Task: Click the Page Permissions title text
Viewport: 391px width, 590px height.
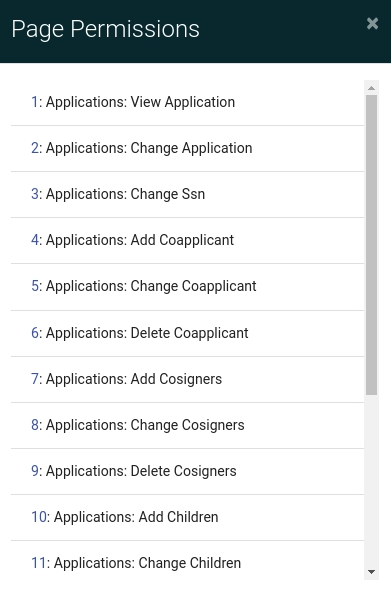Action: pyautogui.click(x=105, y=29)
